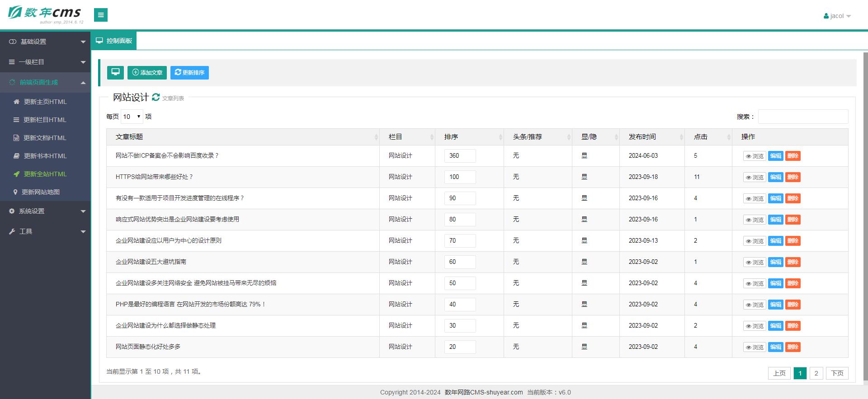Toggle 显 status for HTTPS article
Viewport: 868px width, 399px height.
[x=584, y=177]
